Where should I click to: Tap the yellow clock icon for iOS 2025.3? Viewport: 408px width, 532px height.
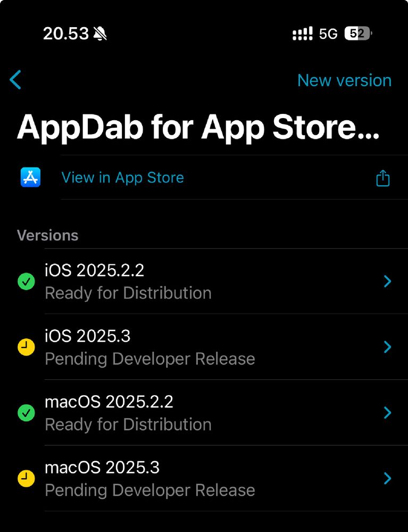click(26, 347)
